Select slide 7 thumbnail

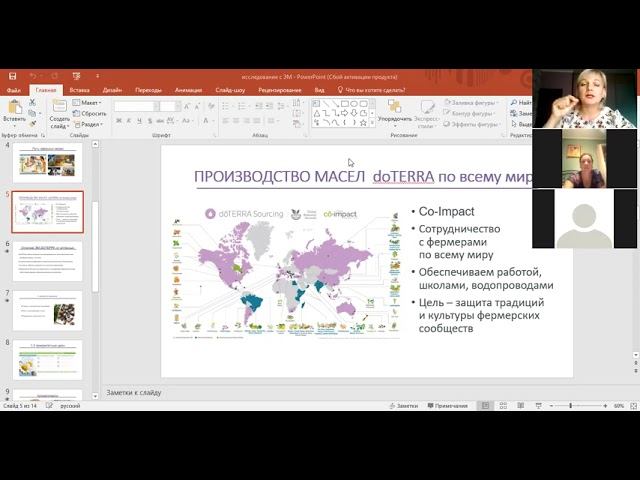tap(47, 311)
